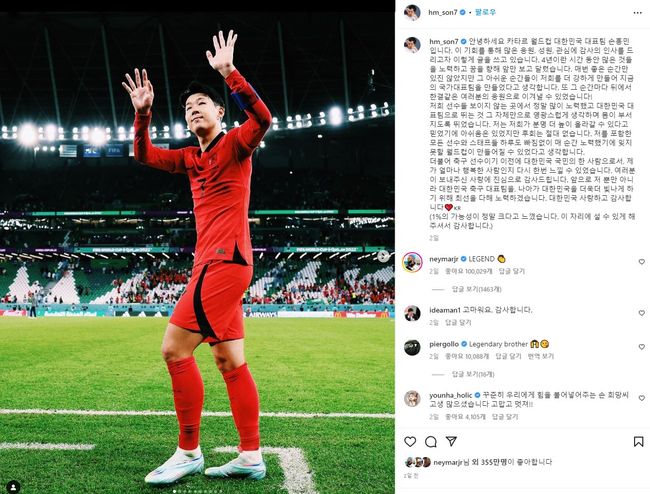
Task: Share the post via paper plane icon
Action: [451, 441]
